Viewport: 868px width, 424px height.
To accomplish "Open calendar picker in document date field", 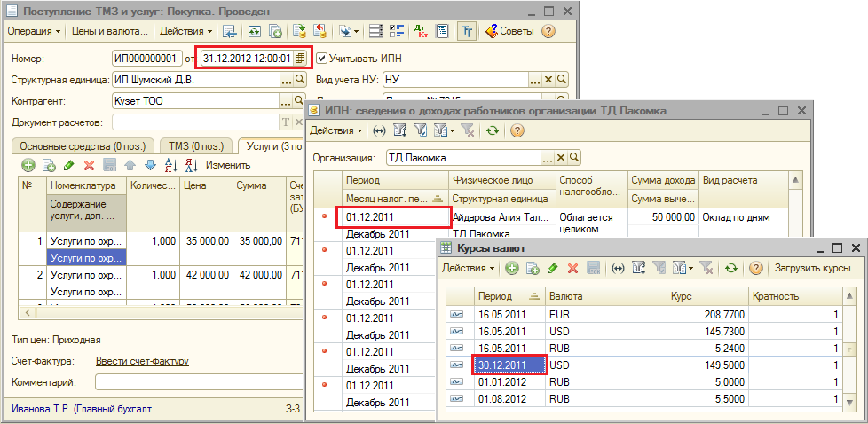I will point(301,59).
